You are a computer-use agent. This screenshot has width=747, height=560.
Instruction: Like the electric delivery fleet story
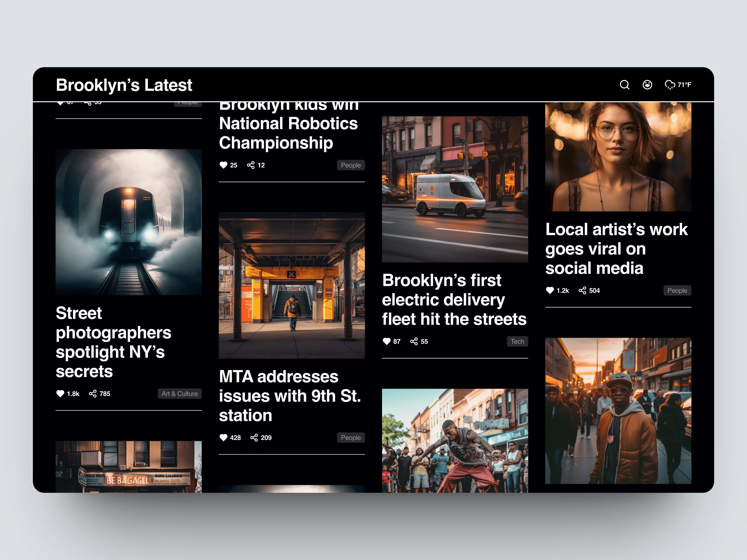click(x=386, y=341)
